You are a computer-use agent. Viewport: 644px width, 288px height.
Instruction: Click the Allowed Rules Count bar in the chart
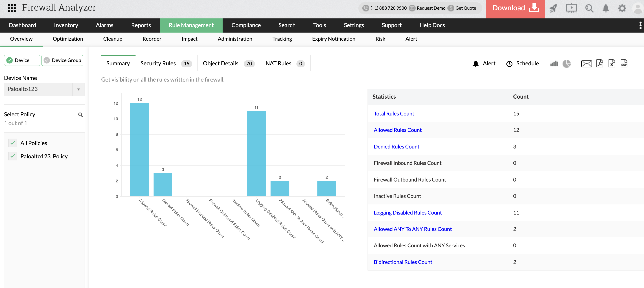139,149
